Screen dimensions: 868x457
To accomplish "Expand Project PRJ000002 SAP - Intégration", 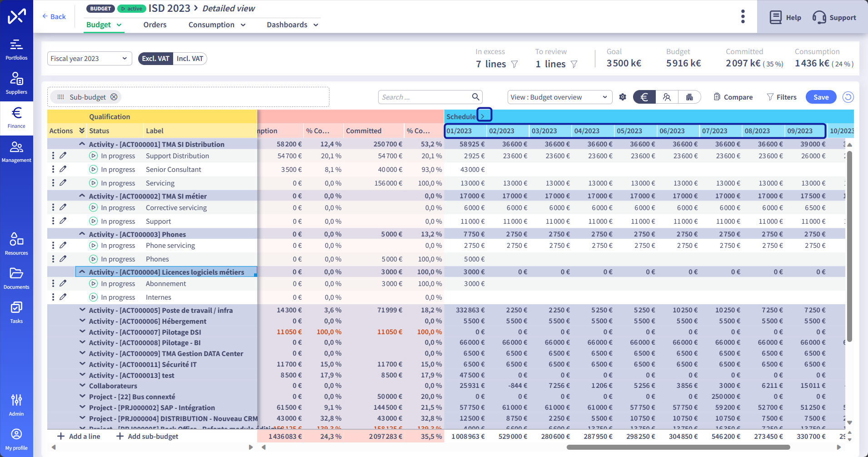I will [82, 407].
